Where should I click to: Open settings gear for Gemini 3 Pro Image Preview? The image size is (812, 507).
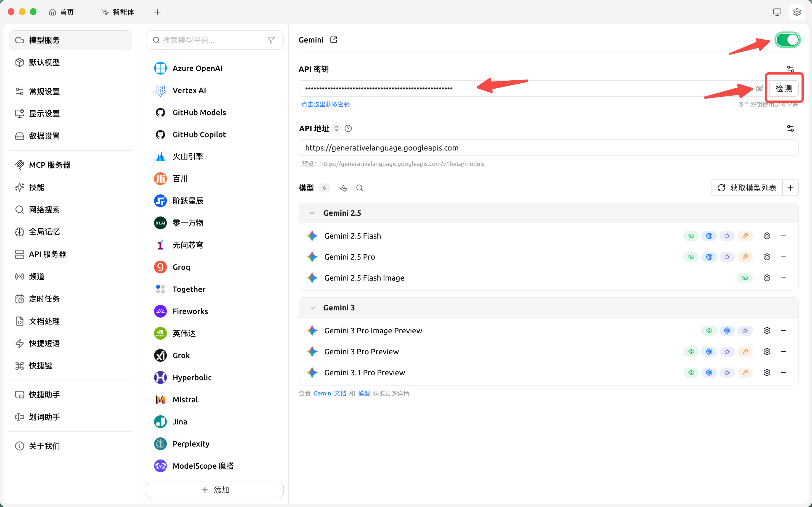tap(767, 331)
